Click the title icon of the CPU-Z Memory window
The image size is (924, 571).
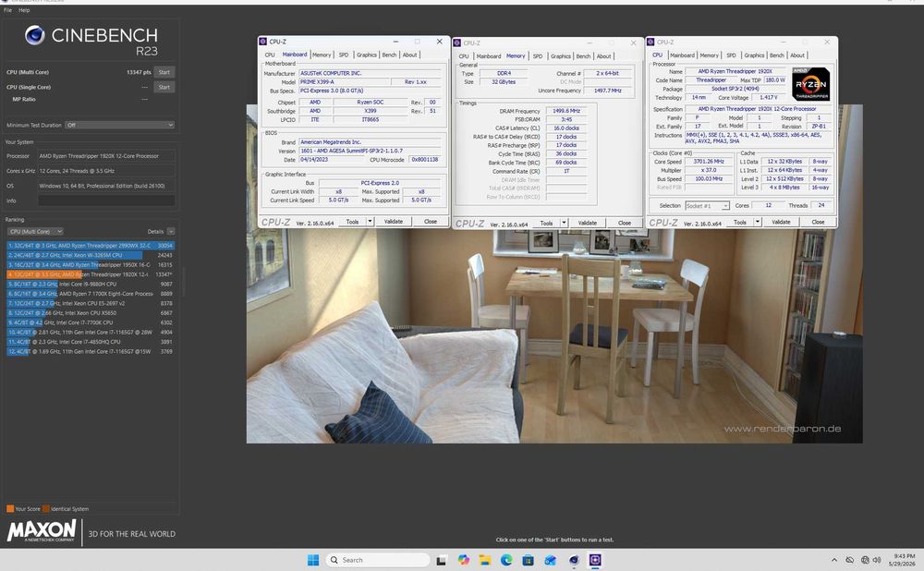[x=456, y=43]
